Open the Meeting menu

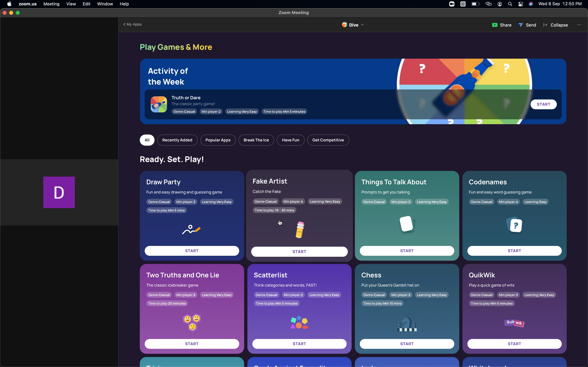(x=51, y=4)
